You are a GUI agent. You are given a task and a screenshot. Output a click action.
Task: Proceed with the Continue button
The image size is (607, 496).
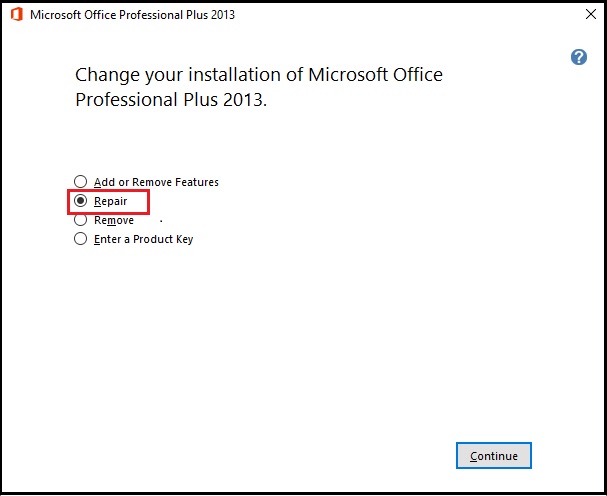(494, 455)
